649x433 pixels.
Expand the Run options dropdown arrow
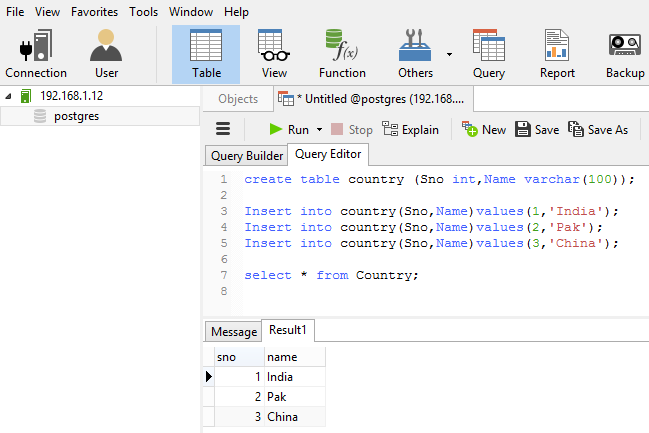[320, 130]
